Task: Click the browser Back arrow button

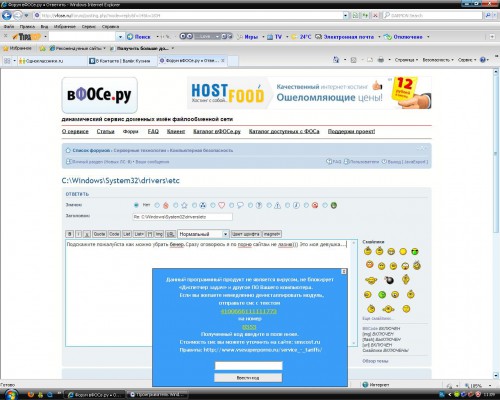Action: (x=7, y=15)
